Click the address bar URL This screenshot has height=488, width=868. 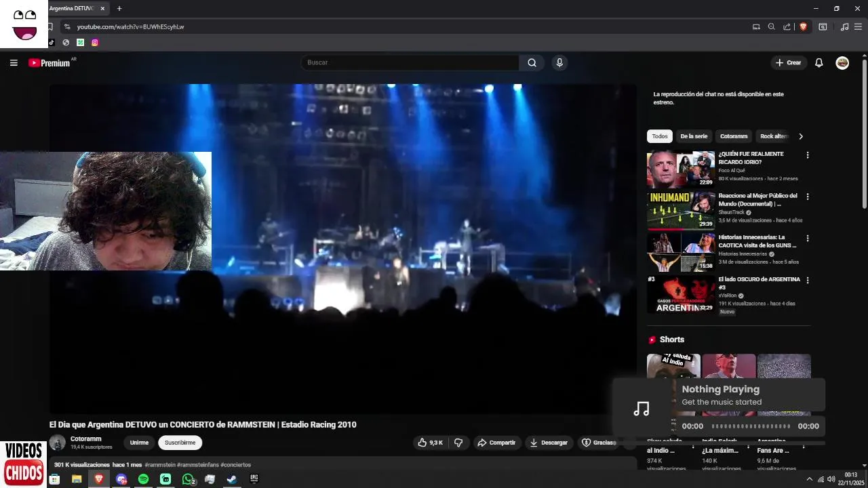coord(130,26)
